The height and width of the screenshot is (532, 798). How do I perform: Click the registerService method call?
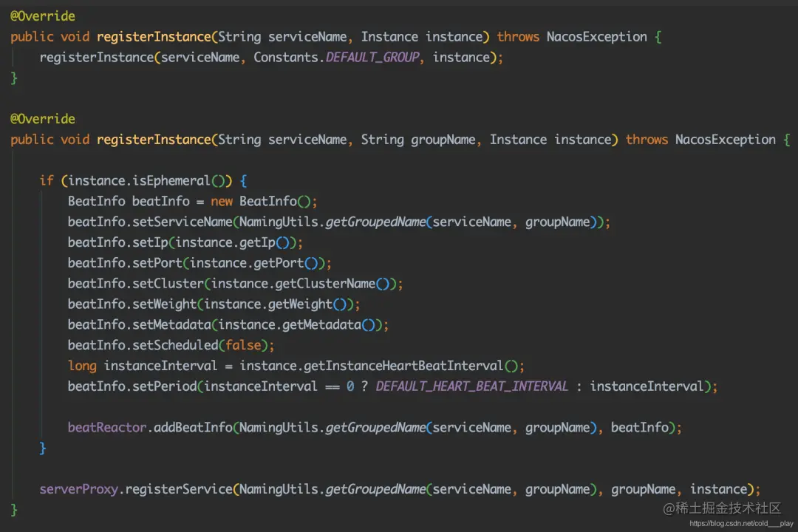click(x=179, y=489)
